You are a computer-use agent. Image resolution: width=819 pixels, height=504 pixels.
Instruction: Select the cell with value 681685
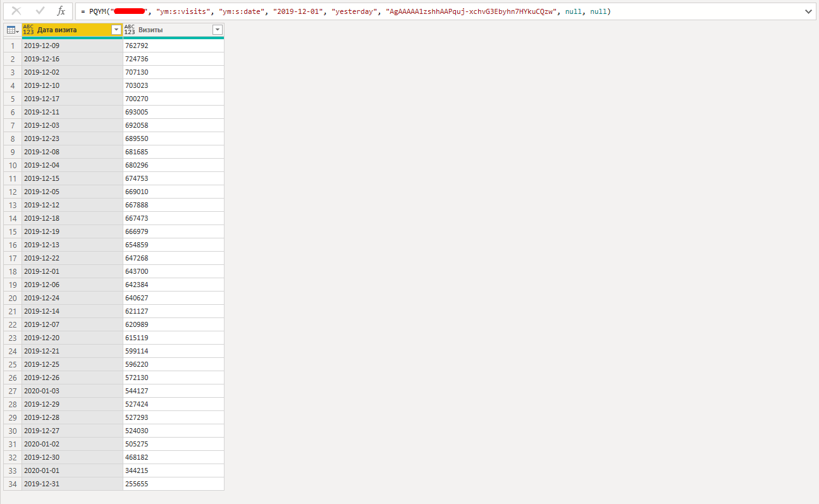tap(173, 152)
